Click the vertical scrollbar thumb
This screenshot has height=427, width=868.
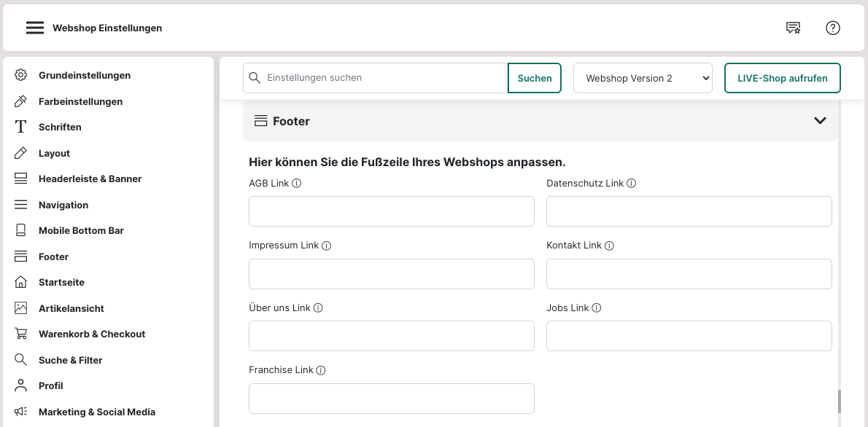click(x=840, y=401)
